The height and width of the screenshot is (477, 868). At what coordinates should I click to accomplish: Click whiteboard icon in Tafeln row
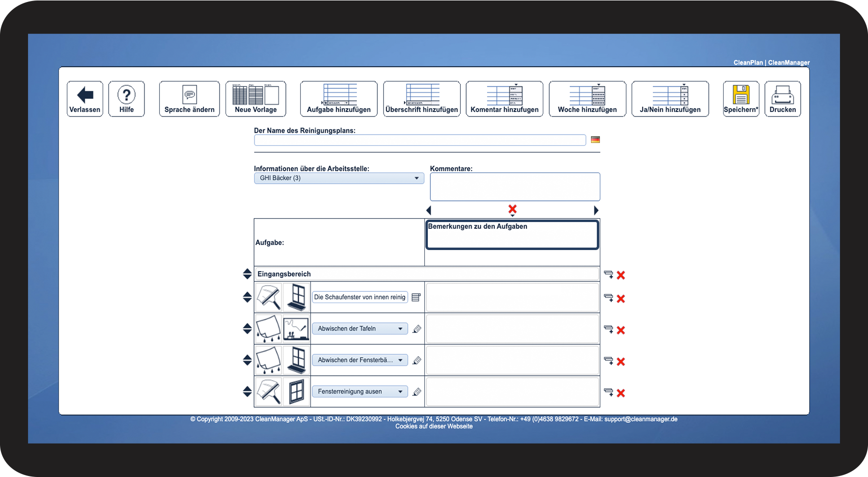coord(297,329)
